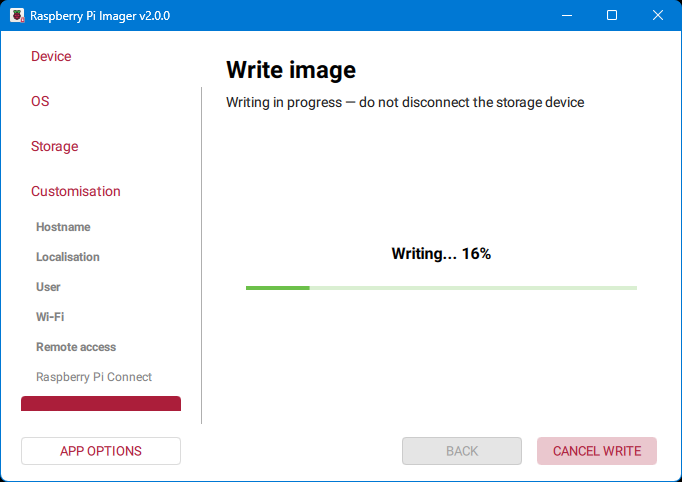Cancel the write with CANCEL WRITE

pyautogui.click(x=597, y=451)
